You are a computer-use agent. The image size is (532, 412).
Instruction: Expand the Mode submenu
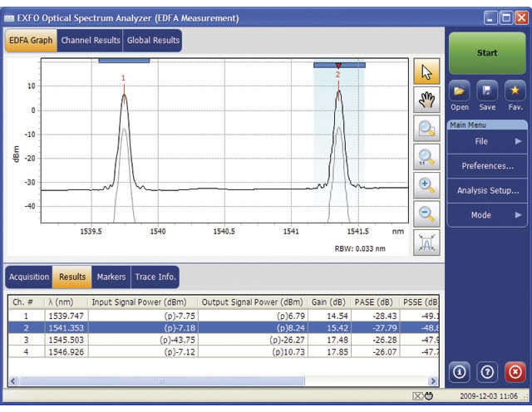coord(487,215)
